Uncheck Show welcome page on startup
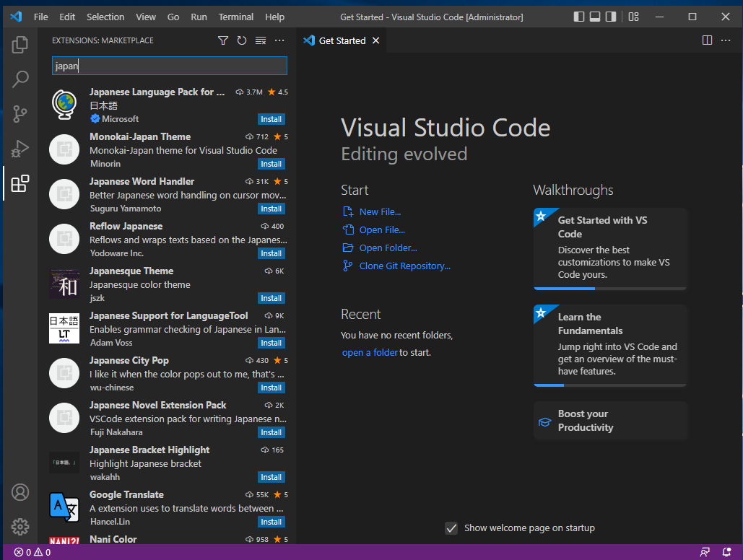Viewport: 743px width, 560px height. pyautogui.click(x=451, y=528)
